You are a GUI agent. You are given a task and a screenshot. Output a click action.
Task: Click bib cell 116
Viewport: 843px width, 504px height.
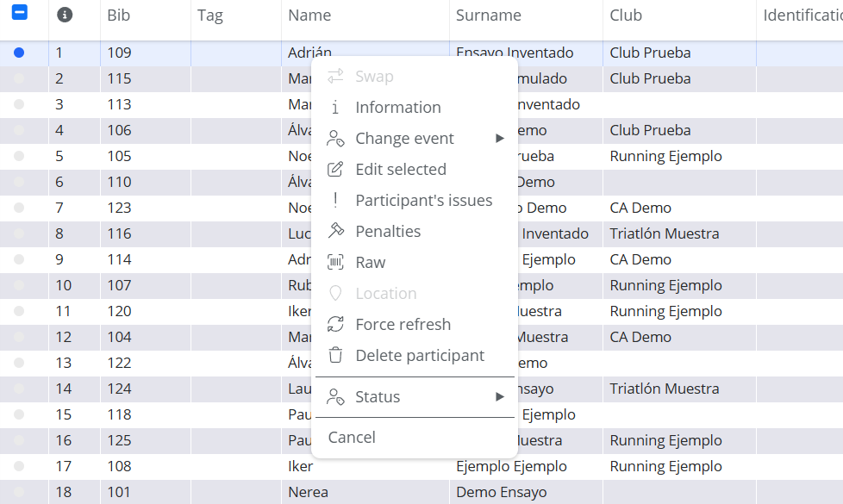pyautogui.click(x=119, y=233)
